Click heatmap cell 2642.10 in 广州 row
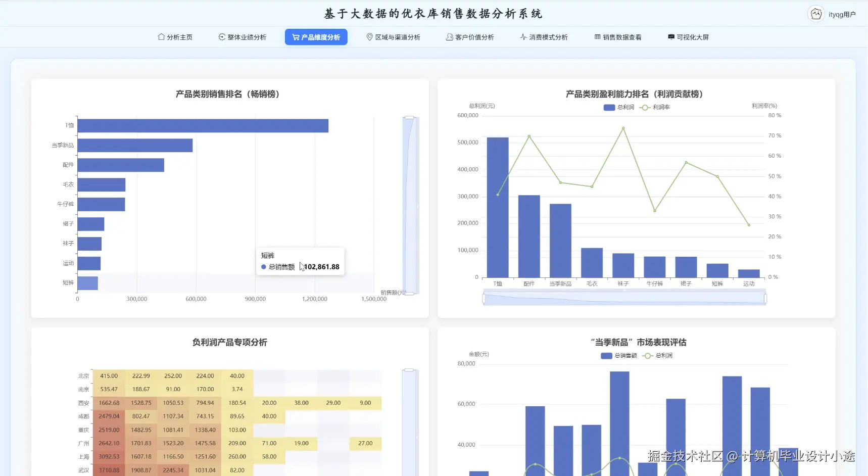Image resolution: width=868 pixels, height=476 pixels. point(109,443)
